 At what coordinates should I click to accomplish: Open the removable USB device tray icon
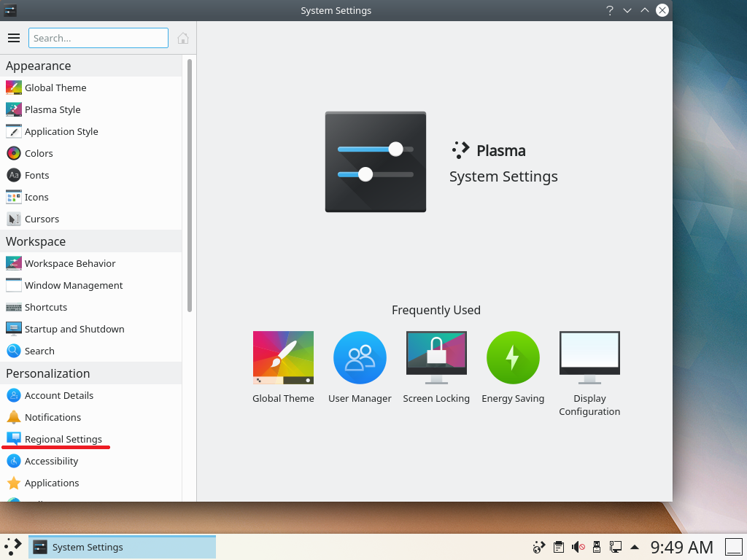[x=597, y=547]
